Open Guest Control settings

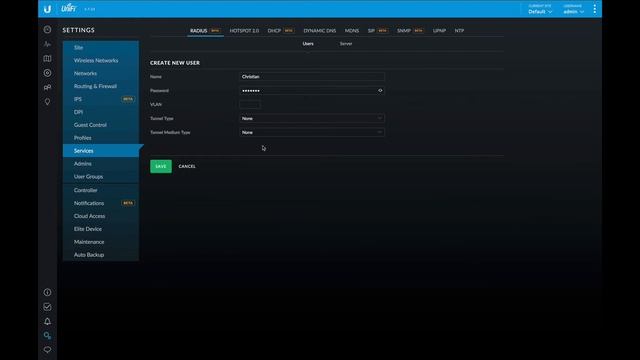point(101,125)
